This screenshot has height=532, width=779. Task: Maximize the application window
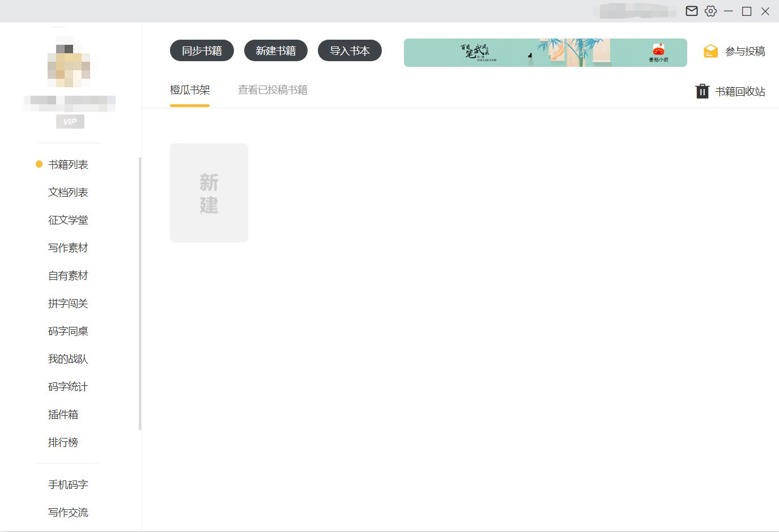(x=747, y=11)
